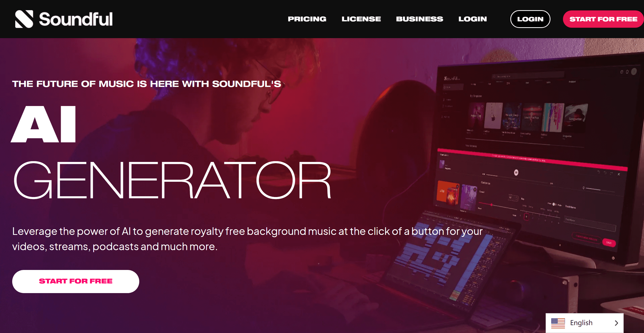The height and width of the screenshot is (333, 644).
Task: Click the Soundful wordmark in header
Action: pos(76,19)
